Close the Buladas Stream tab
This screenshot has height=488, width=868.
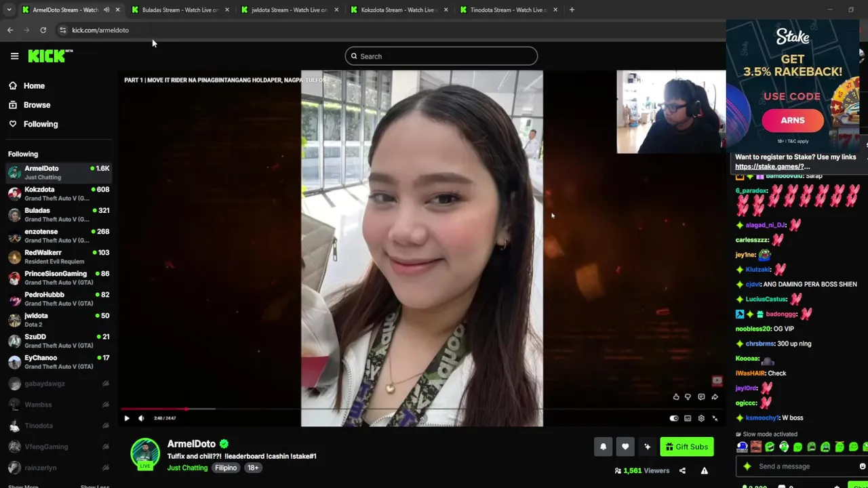coord(226,9)
